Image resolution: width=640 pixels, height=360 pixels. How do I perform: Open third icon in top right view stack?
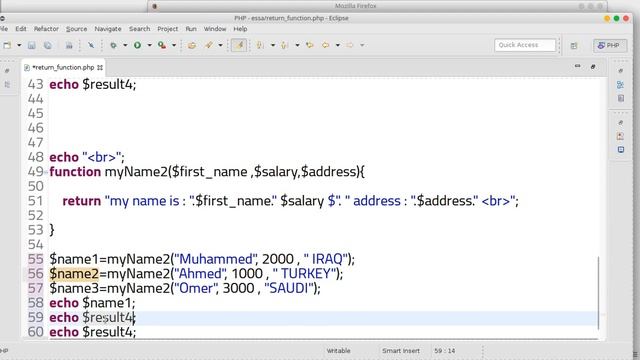click(x=620, y=98)
